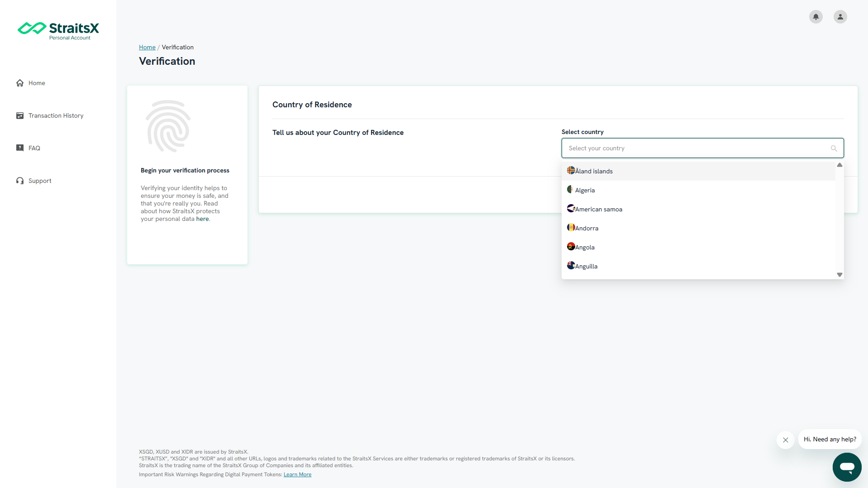Go to Home in the sidebar
868x488 pixels.
tap(37, 83)
